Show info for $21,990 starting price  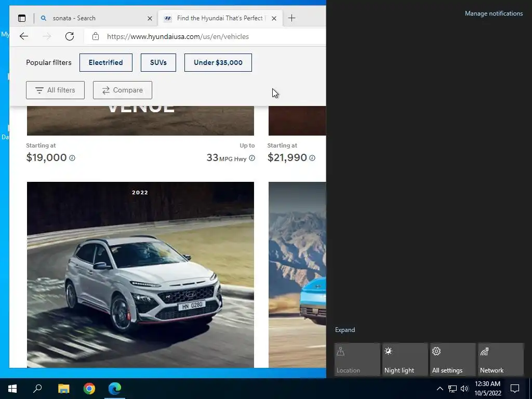click(312, 158)
